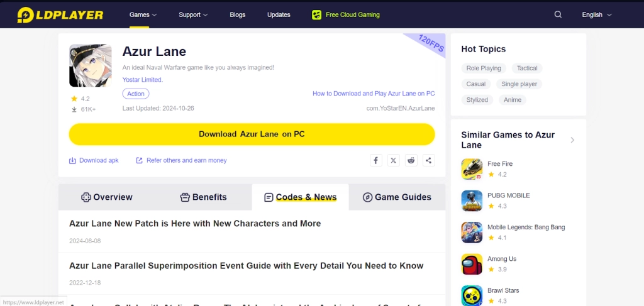Open Free Cloud Gaming link

352,15
